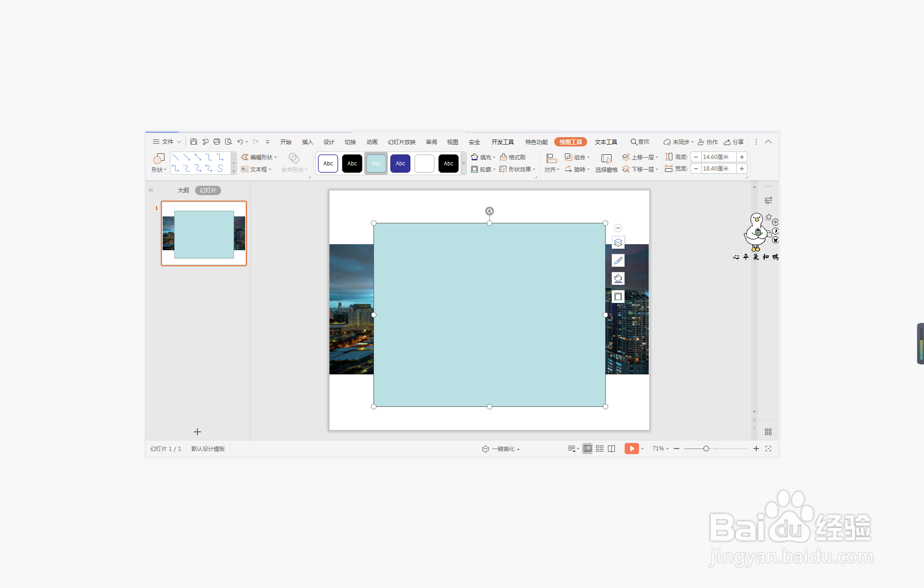Image resolution: width=924 pixels, height=588 pixels.
Task: Start slideshow with the orange play button
Action: [x=631, y=449]
